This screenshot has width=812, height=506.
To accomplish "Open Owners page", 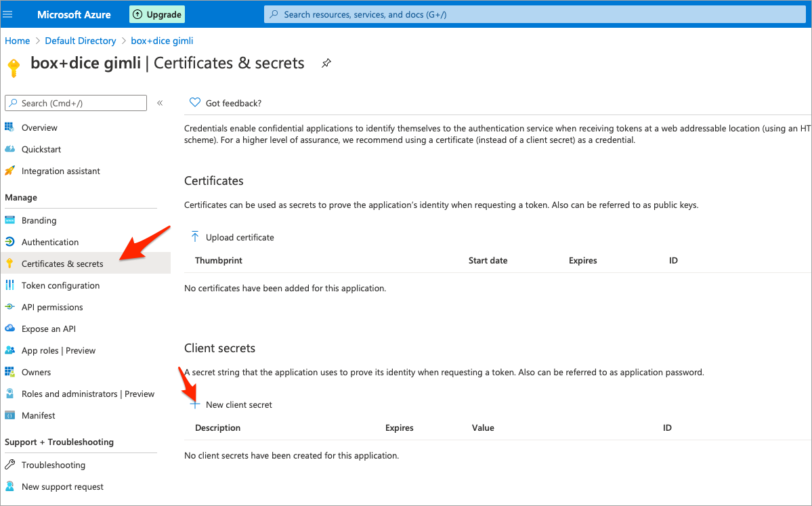I will point(37,373).
